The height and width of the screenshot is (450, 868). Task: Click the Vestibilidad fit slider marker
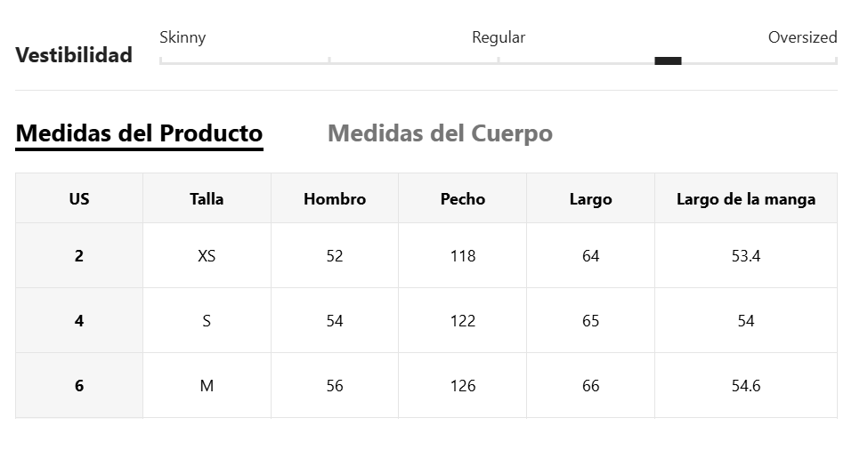[668, 60]
